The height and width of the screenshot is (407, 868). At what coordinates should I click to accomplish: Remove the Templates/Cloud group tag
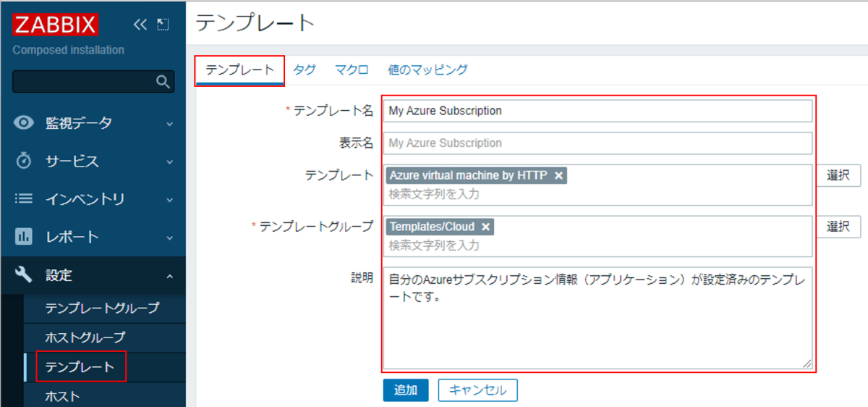(485, 227)
